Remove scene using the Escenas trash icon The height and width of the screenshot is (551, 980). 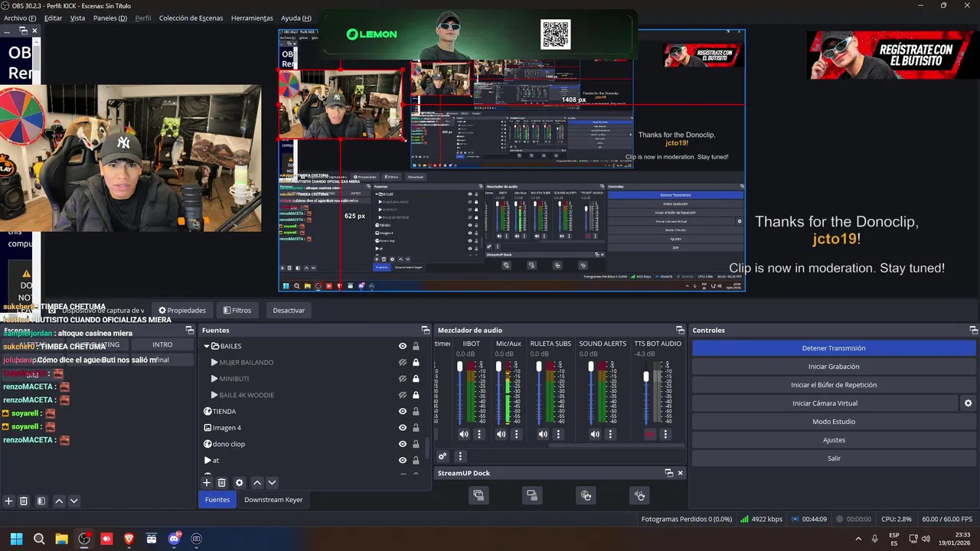tap(24, 501)
